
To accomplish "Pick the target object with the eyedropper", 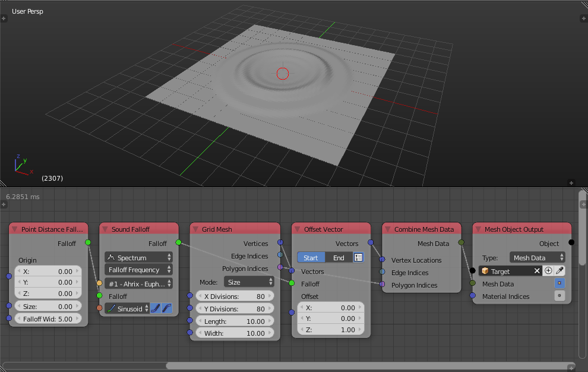I will tap(559, 270).
